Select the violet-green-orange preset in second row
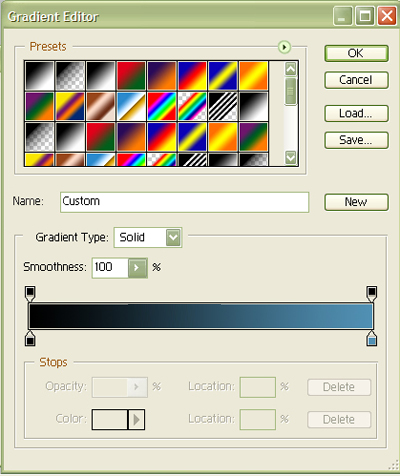The height and width of the screenshot is (476, 400). (x=40, y=107)
